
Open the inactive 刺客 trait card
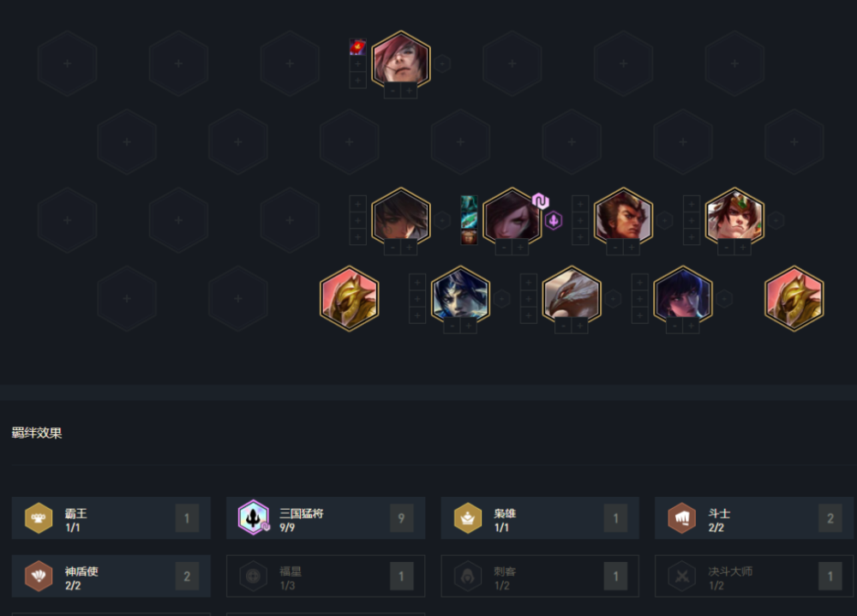(540, 576)
